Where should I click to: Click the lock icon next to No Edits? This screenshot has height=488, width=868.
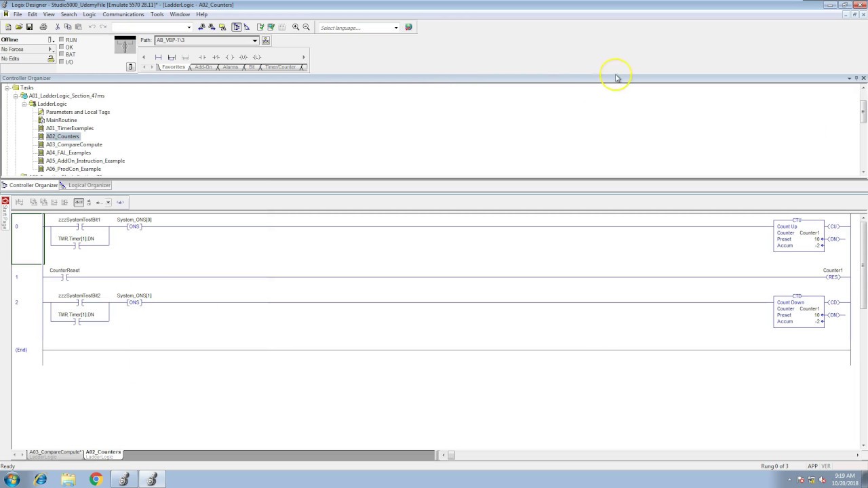pos(50,59)
